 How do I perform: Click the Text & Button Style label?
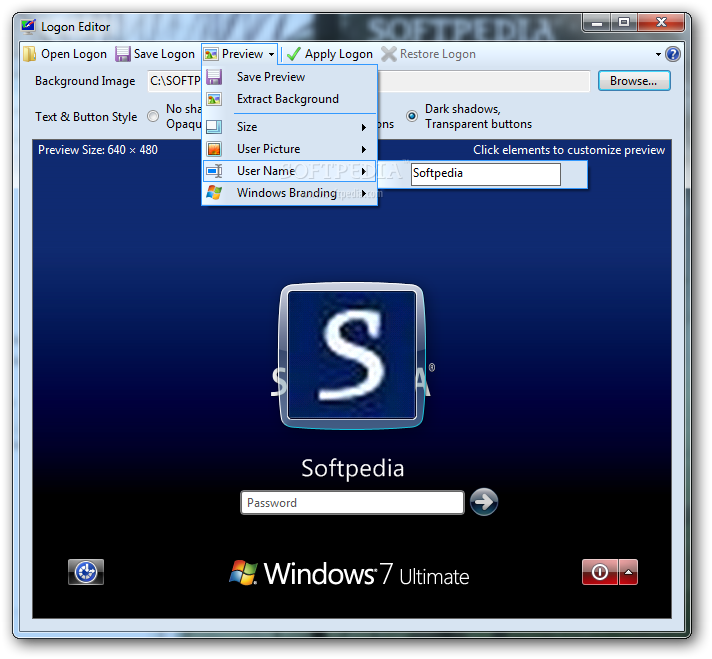[86, 117]
